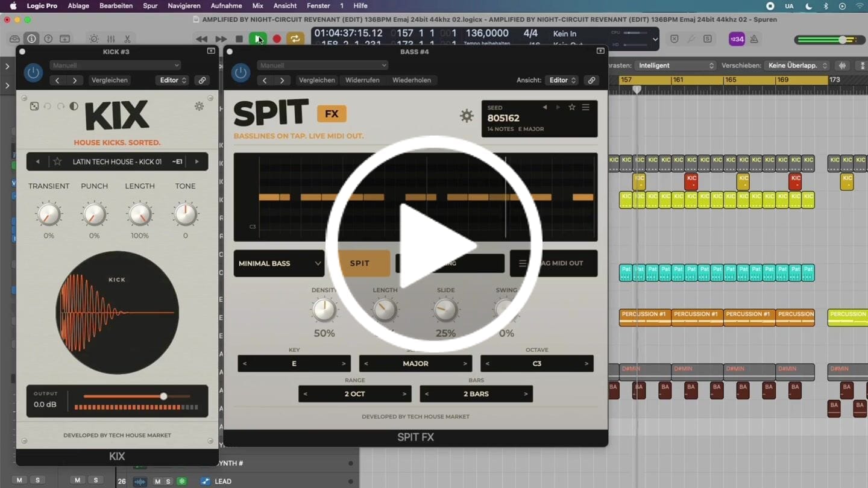
Task: Open the Manuell preset dropdown in KICK #3
Action: pyautogui.click(x=116, y=65)
